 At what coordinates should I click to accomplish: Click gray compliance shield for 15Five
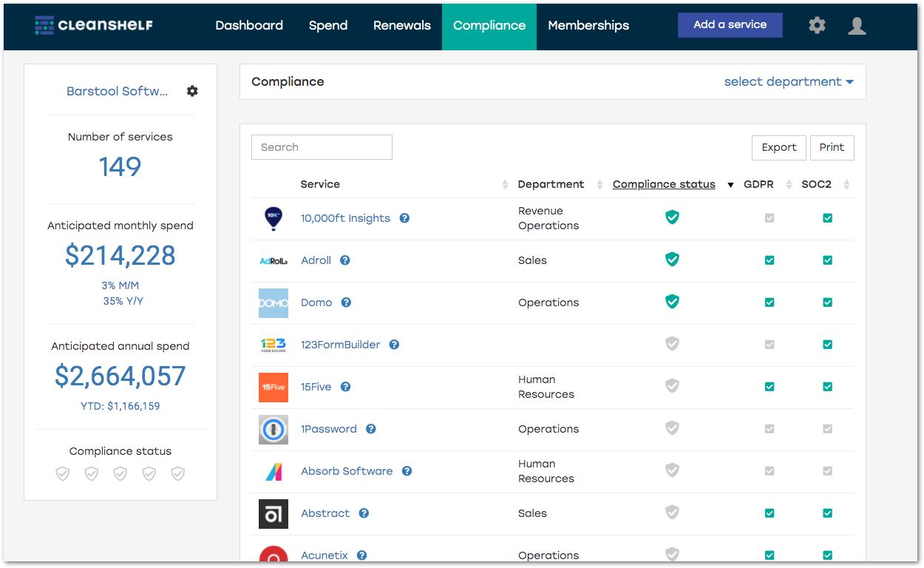[672, 385]
